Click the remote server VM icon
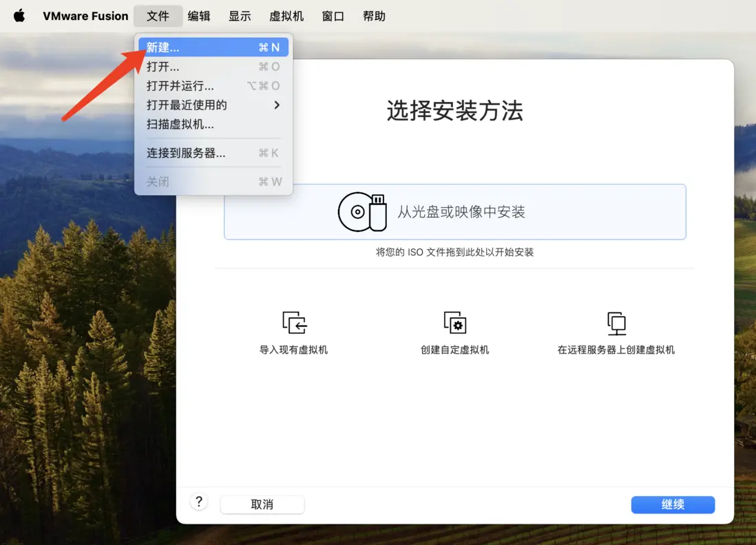This screenshot has height=545, width=756. tap(616, 323)
